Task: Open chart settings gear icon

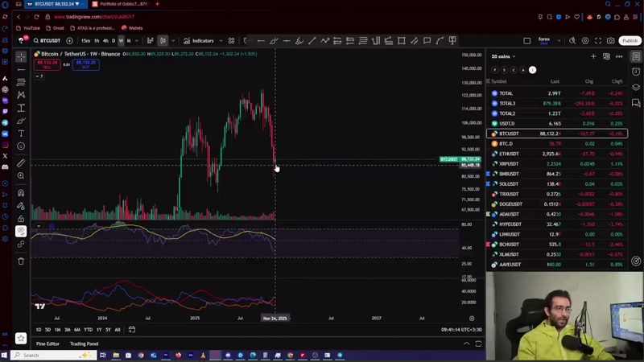Action: tap(585, 41)
